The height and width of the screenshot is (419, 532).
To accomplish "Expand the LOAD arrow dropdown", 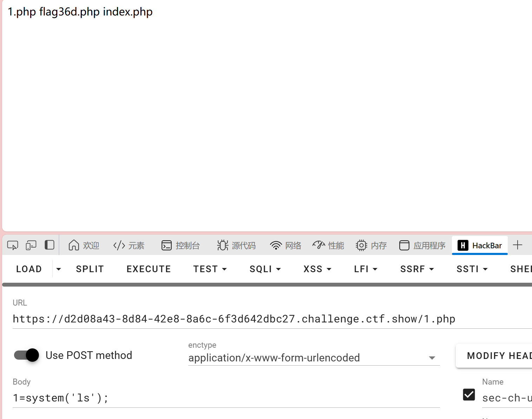I will point(59,269).
